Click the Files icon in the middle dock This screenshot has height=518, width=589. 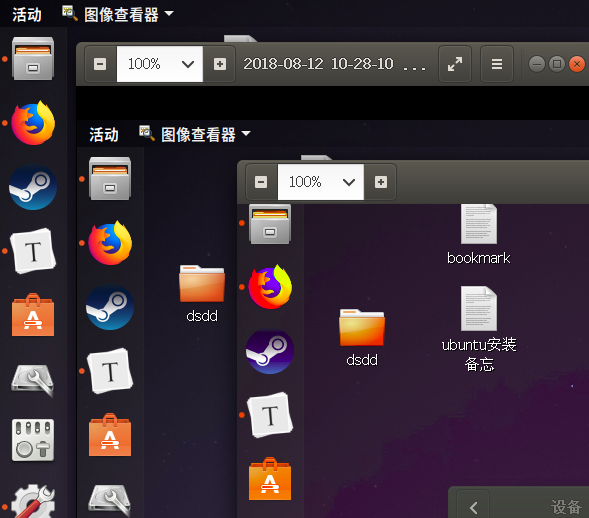pos(110,178)
